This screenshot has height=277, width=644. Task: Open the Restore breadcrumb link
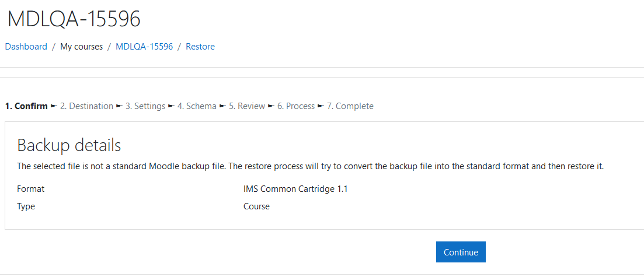[x=200, y=47]
